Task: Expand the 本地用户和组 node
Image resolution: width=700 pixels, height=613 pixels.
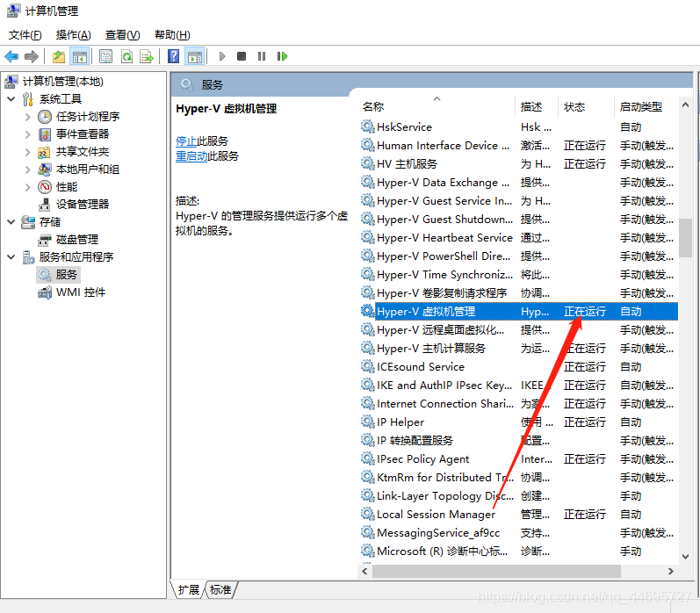Action: pyautogui.click(x=28, y=169)
